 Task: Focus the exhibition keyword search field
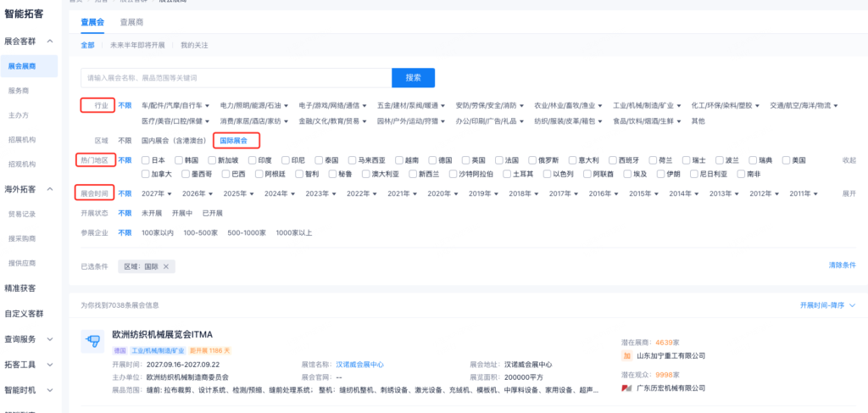[236, 78]
